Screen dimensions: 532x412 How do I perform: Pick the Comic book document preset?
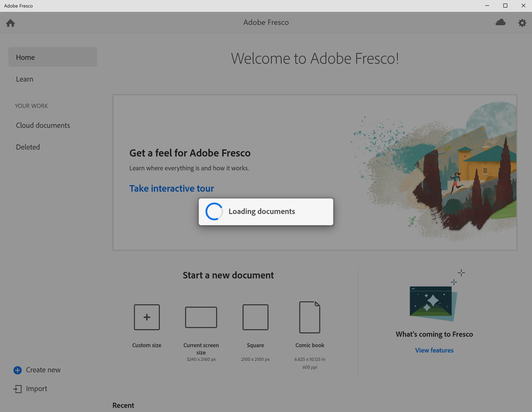[x=310, y=317]
